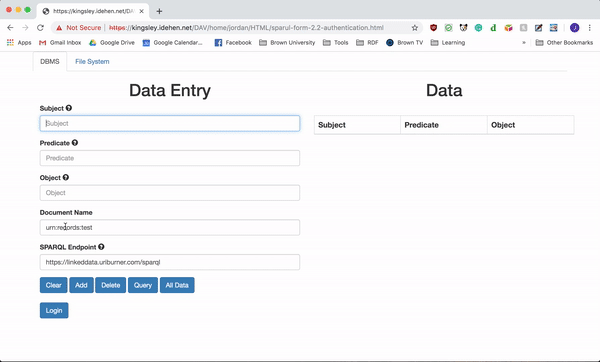Click the green checkmark extension icon
This screenshot has height=362, width=600.
pyautogui.click(x=448, y=28)
